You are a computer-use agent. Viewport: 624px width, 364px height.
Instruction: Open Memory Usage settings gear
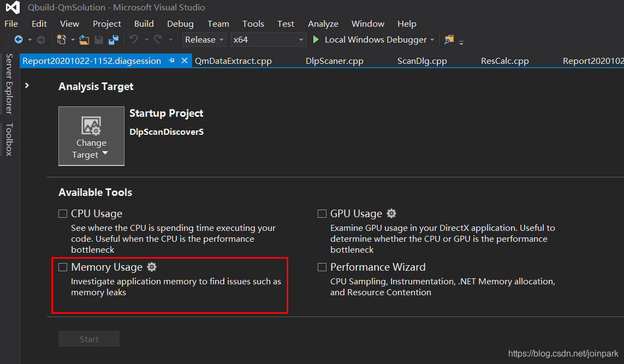pos(152,267)
